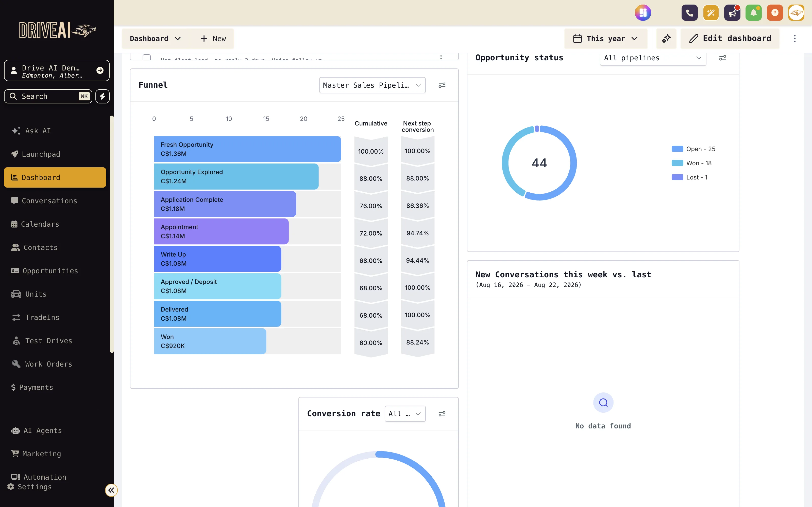Click the sparkle pin icon beside date filter
The width and height of the screenshot is (812, 507).
(666, 39)
